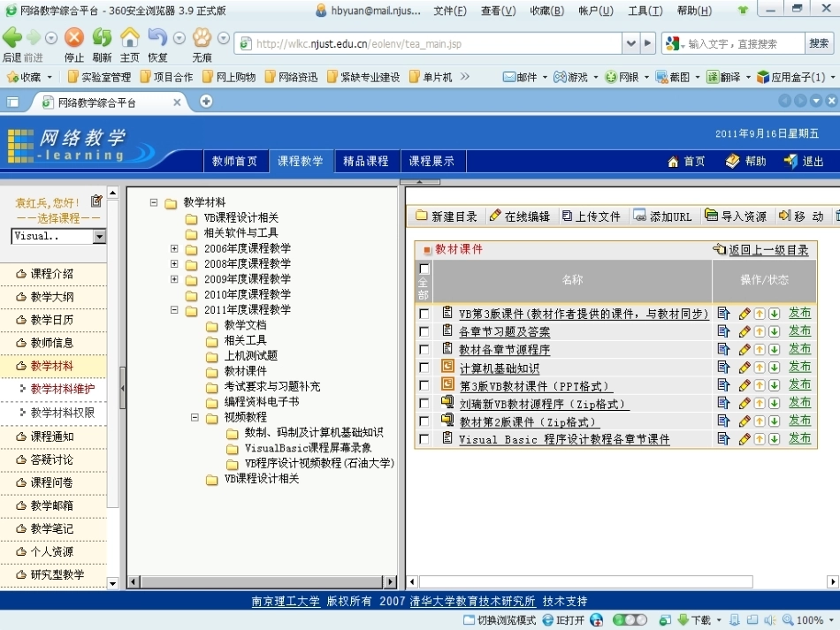Click the 导入资源 toolbar button
This screenshot has height=630, width=840.
(735, 216)
